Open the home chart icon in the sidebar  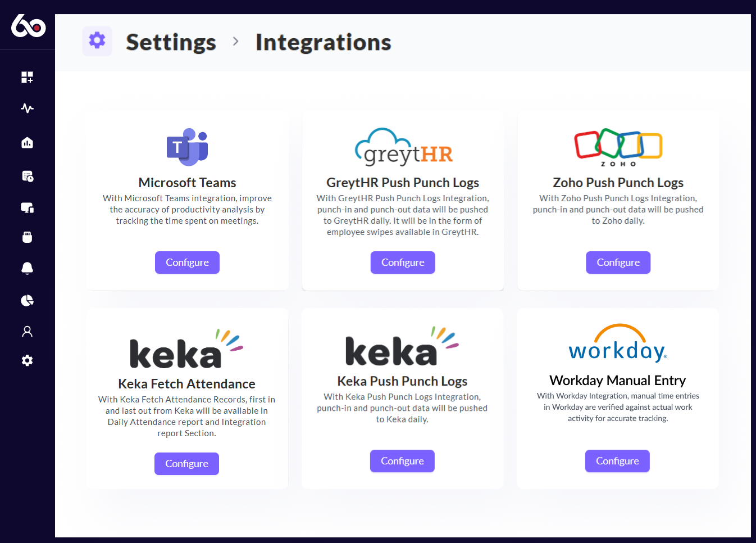[x=27, y=143]
